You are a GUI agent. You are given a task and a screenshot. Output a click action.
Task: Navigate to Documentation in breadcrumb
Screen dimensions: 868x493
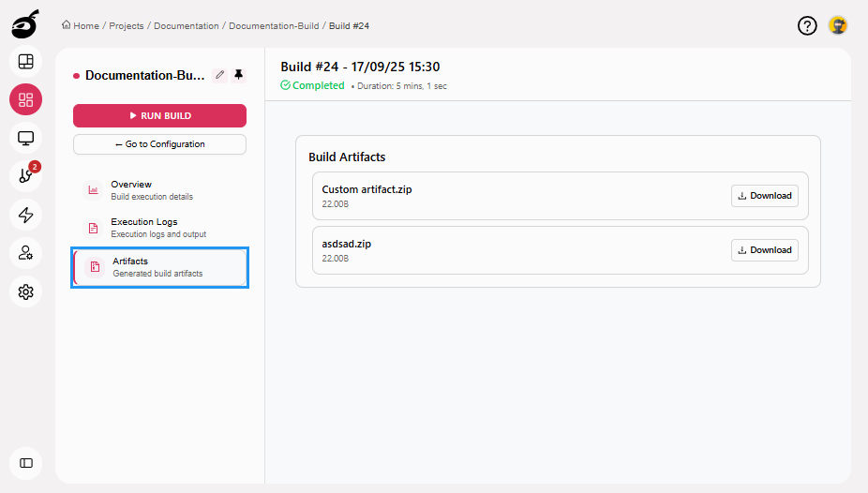(186, 26)
